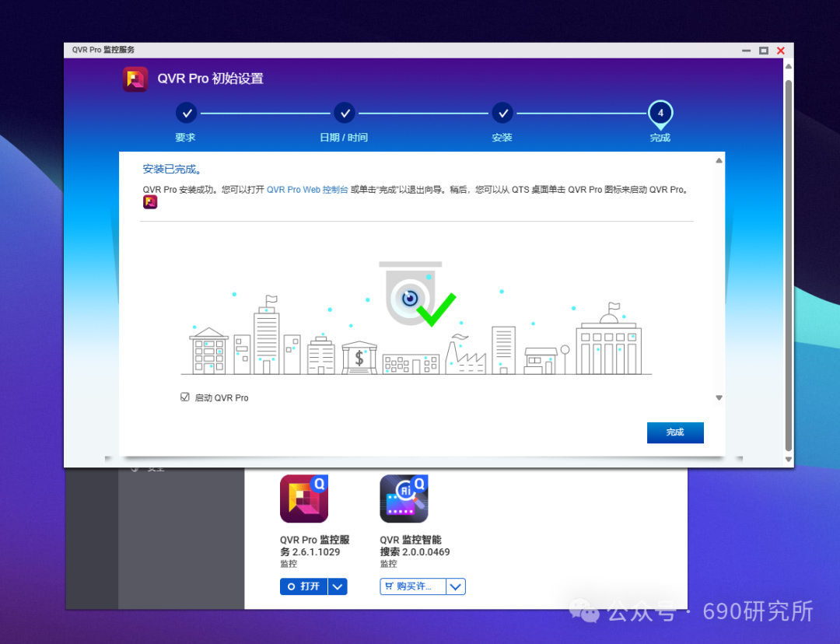Click the surveillance camera checkmark illustration
The height and width of the screenshot is (644, 840).
click(417, 293)
